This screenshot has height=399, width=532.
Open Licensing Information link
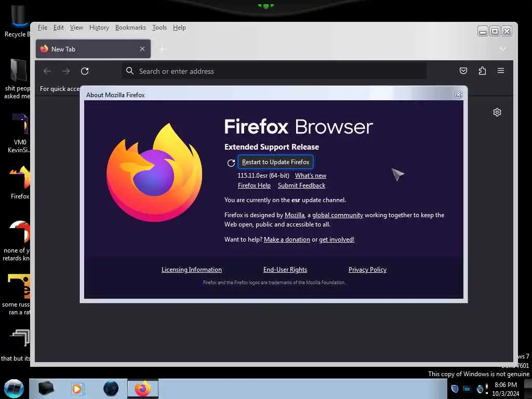(x=191, y=270)
